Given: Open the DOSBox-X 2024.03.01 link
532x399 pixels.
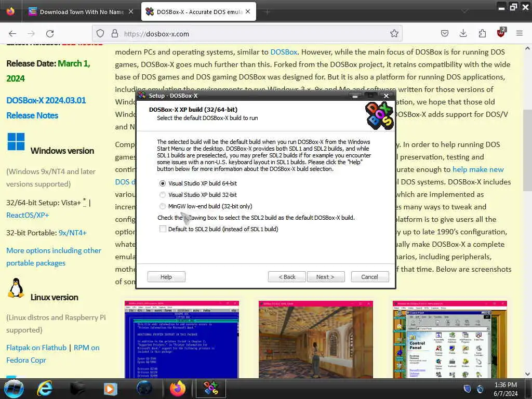Looking at the screenshot, I should pyautogui.click(x=46, y=100).
